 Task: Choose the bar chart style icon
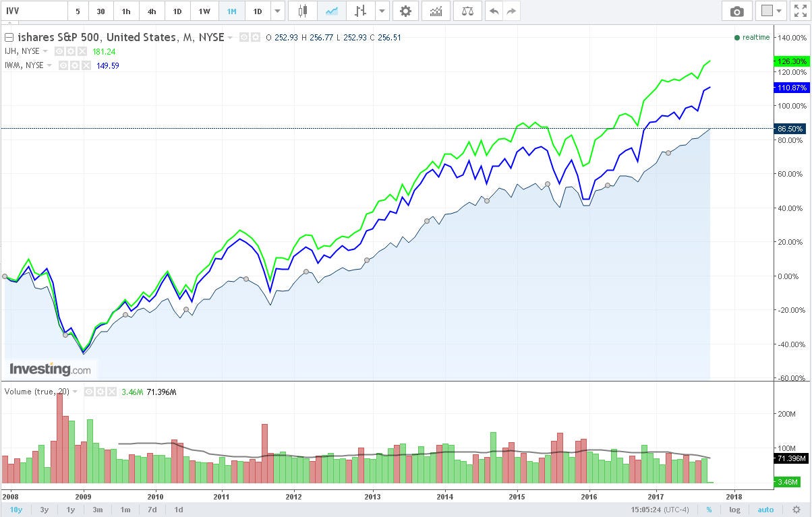(x=361, y=11)
